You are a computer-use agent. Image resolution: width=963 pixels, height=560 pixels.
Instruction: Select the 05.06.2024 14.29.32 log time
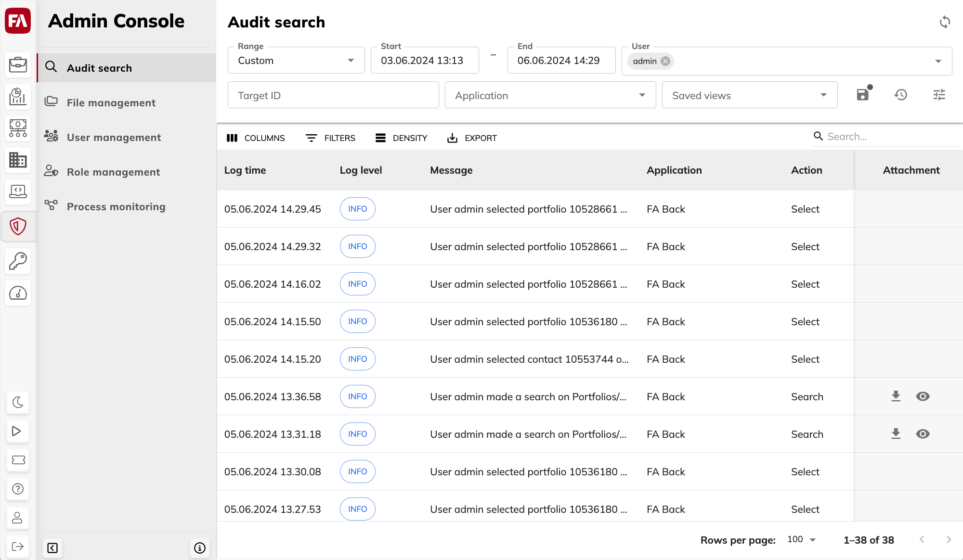(273, 247)
